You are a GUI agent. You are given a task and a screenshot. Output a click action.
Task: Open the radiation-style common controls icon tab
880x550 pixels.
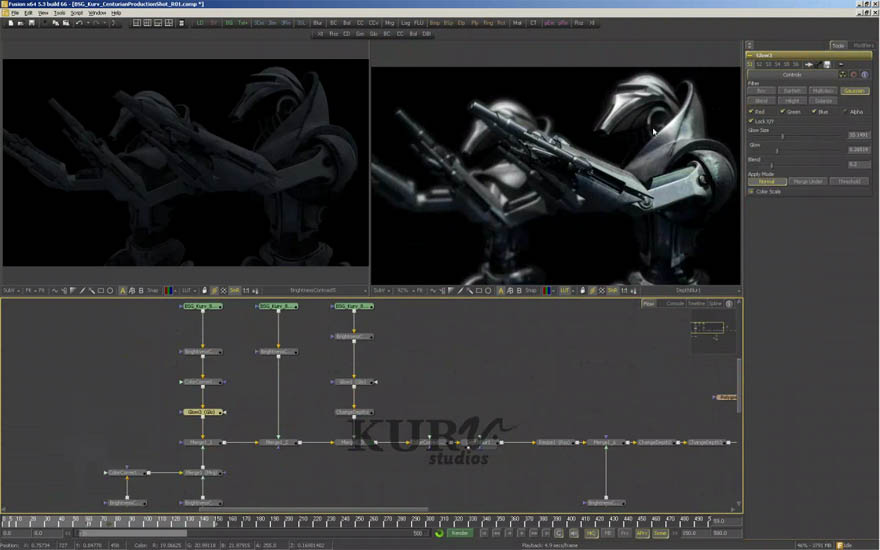(x=843, y=75)
